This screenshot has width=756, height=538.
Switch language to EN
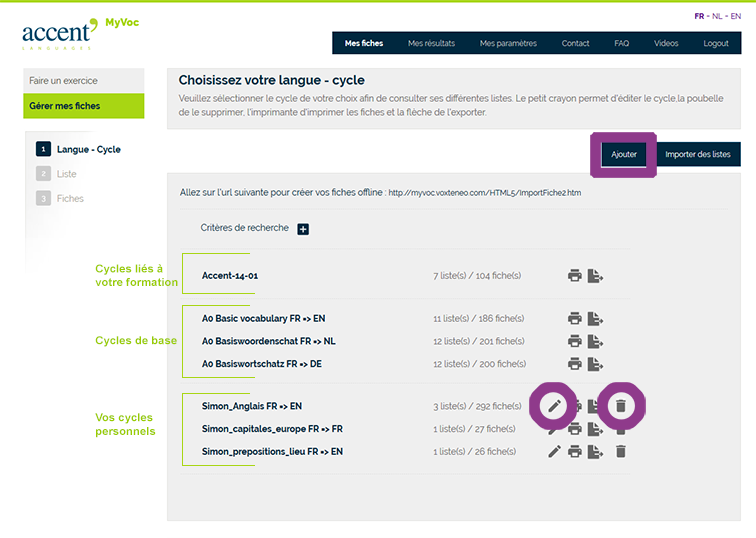pyautogui.click(x=736, y=16)
